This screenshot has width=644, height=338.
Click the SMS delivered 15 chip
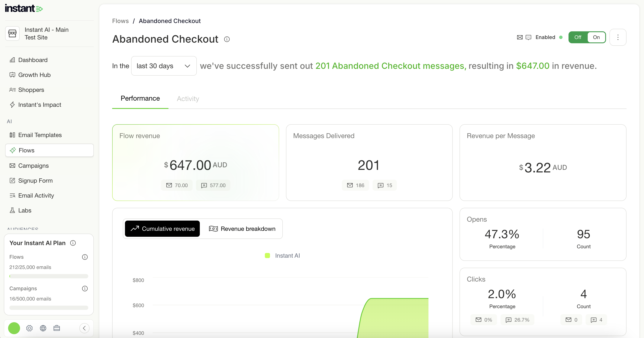pyautogui.click(x=384, y=185)
